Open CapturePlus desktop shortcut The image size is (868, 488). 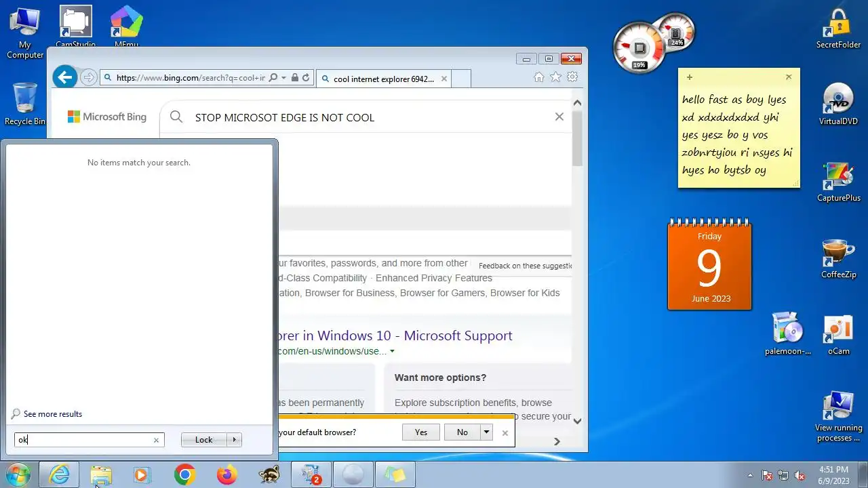pyautogui.click(x=839, y=182)
